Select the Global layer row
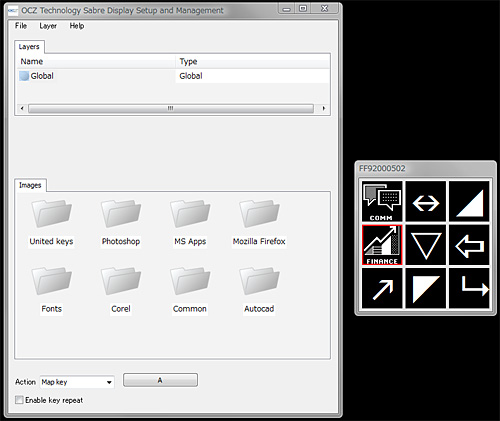 point(173,76)
